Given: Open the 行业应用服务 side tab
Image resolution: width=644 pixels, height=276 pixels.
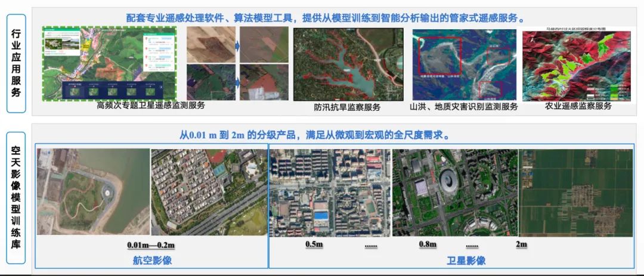Looking at the screenshot, I should tap(16, 63).
